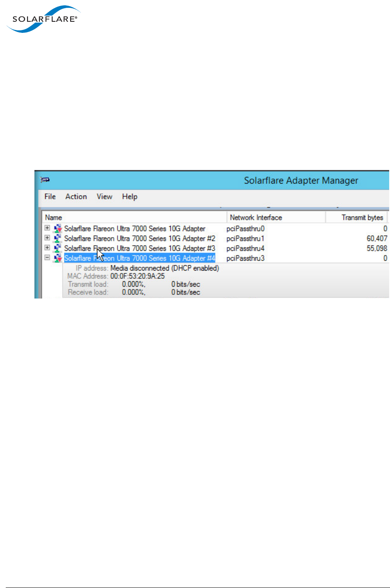Click adapter icon for Adapter #3
The width and height of the screenshot is (390, 588).
point(58,248)
